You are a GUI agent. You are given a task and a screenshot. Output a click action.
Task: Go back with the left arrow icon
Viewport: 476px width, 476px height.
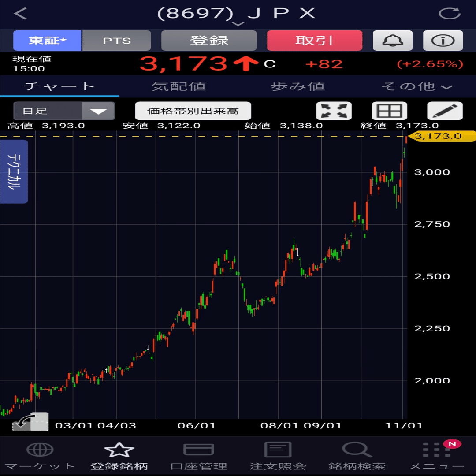coord(21,14)
